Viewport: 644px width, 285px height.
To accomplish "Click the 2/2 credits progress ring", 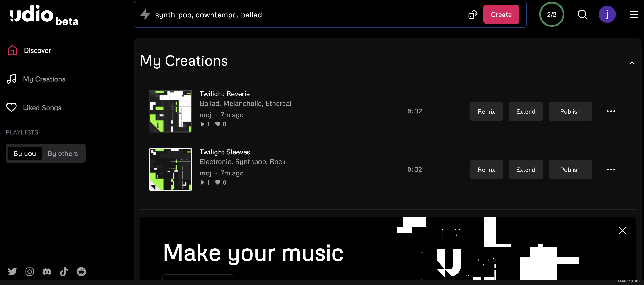I will click(x=552, y=15).
